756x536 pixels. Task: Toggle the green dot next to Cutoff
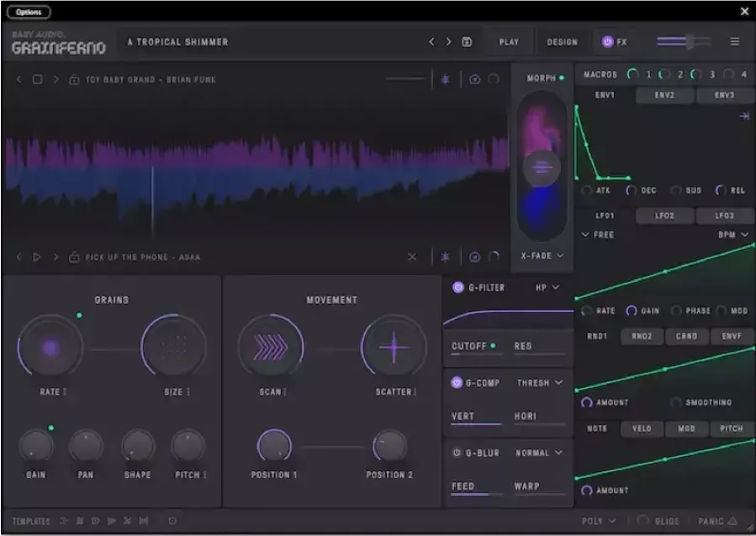tap(493, 346)
